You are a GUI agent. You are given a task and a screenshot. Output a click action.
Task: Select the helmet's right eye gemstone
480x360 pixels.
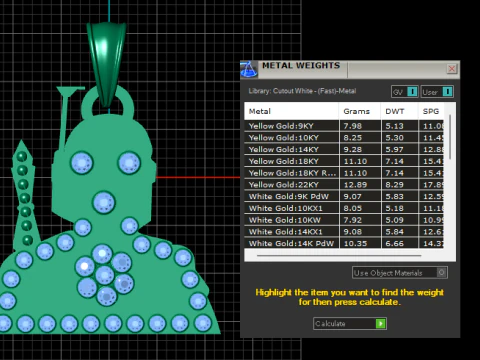pyautogui.click(x=129, y=163)
